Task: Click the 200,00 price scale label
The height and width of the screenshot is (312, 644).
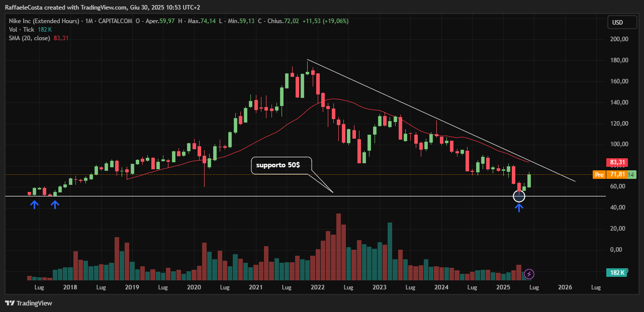Action: [x=620, y=39]
